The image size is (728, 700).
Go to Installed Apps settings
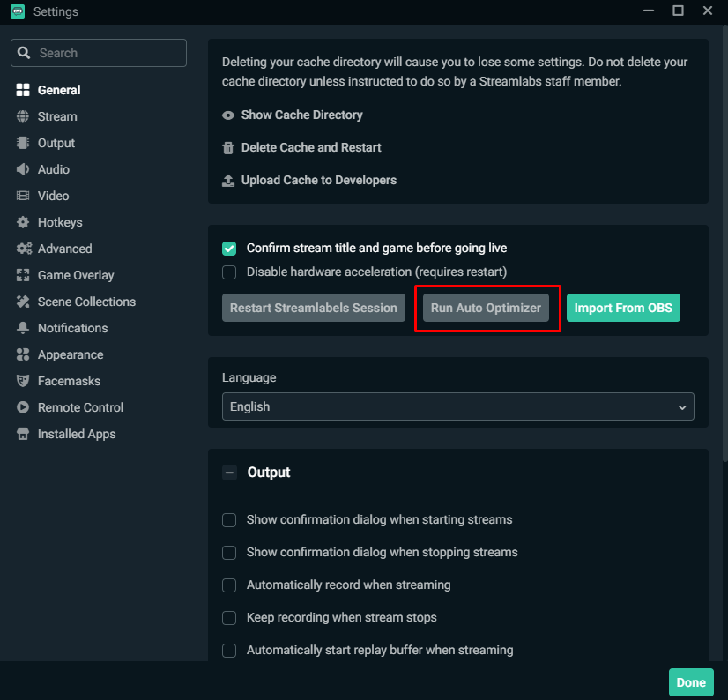(x=77, y=434)
